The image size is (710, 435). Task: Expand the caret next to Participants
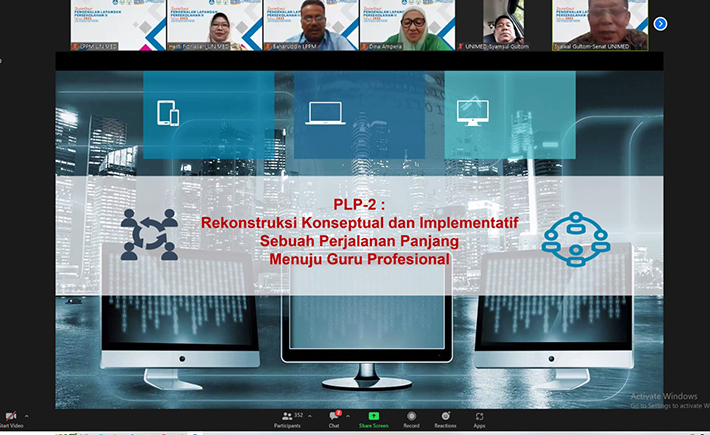[x=310, y=416]
